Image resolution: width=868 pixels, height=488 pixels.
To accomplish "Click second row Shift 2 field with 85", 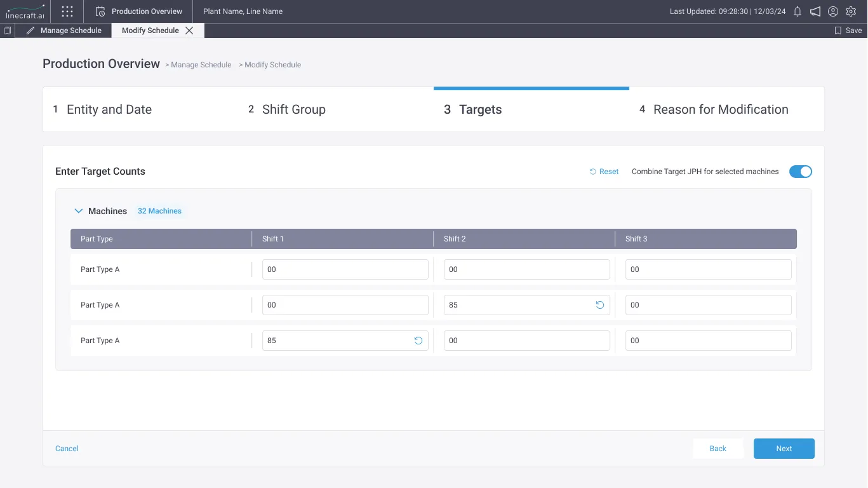I will [x=527, y=305].
